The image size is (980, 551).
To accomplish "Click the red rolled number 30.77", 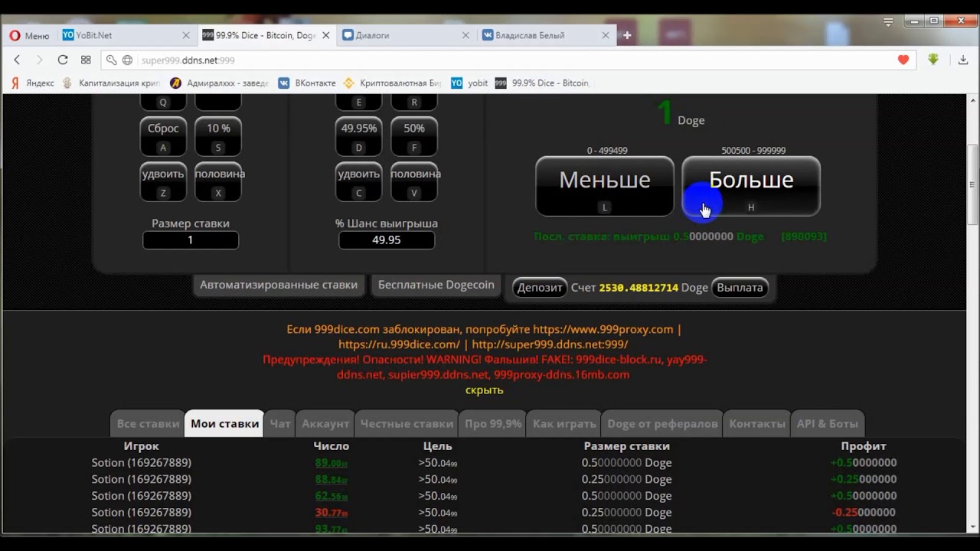I will [x=331, y=513].
